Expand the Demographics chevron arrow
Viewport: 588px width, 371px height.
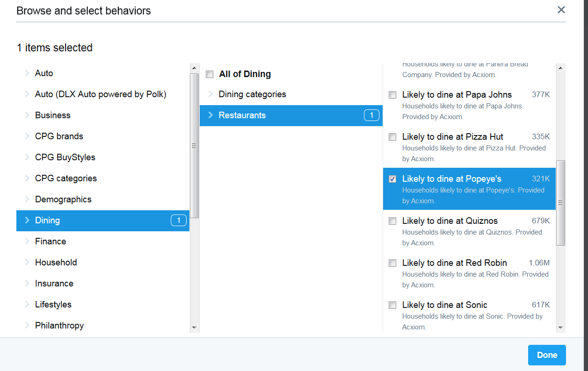(x=27, y=200)
